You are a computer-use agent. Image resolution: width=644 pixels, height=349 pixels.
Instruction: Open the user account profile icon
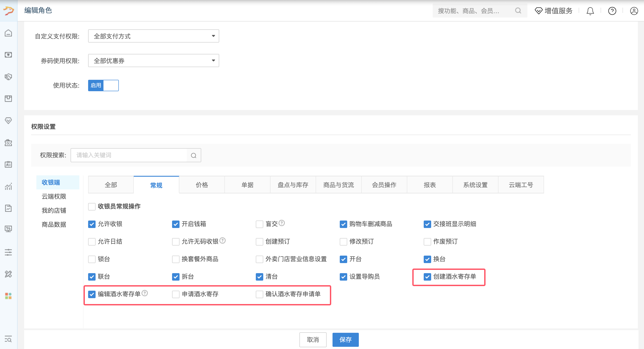634,11
